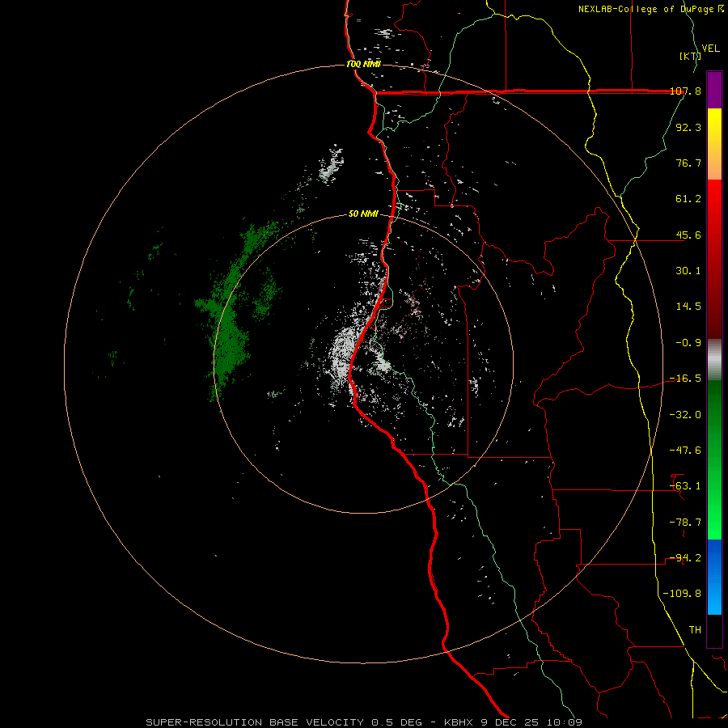The width and height of the screenshot is (728, 728).
Task: Click the blue segment of the velocity color bar
Action: tap(714, 577)
